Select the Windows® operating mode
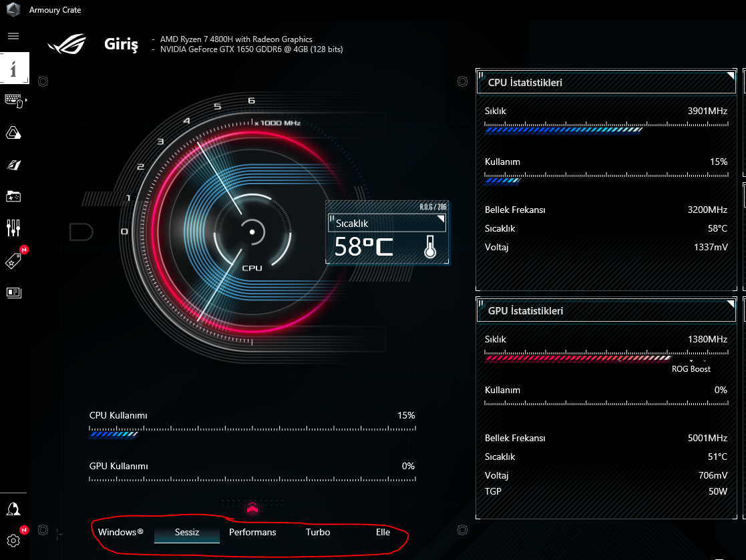This screenshot has height=560, width=746. (121, 532)
